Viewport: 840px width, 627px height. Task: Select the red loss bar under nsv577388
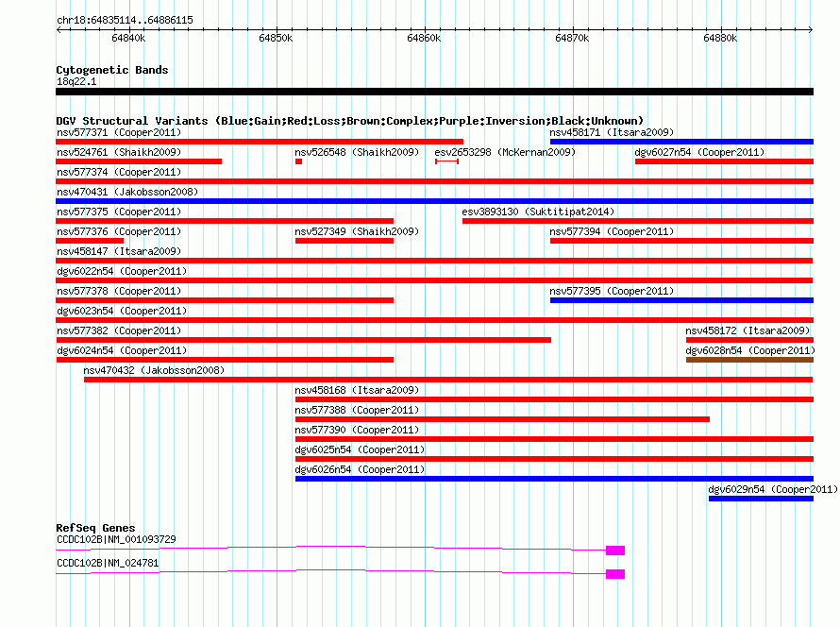(x=502, y=419)
